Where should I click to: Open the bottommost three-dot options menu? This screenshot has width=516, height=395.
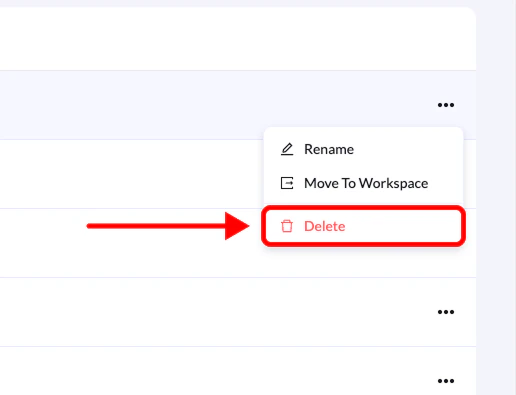(x=446, y=381)
